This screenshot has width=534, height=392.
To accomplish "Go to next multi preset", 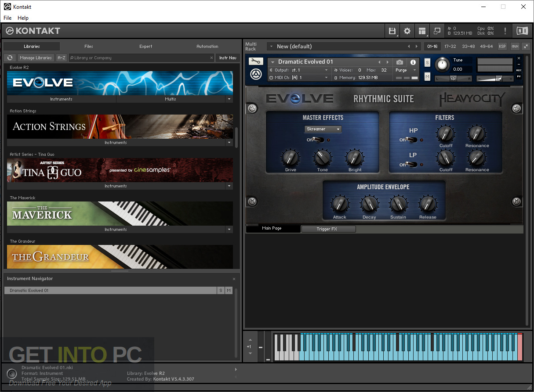I will point(417,47).
